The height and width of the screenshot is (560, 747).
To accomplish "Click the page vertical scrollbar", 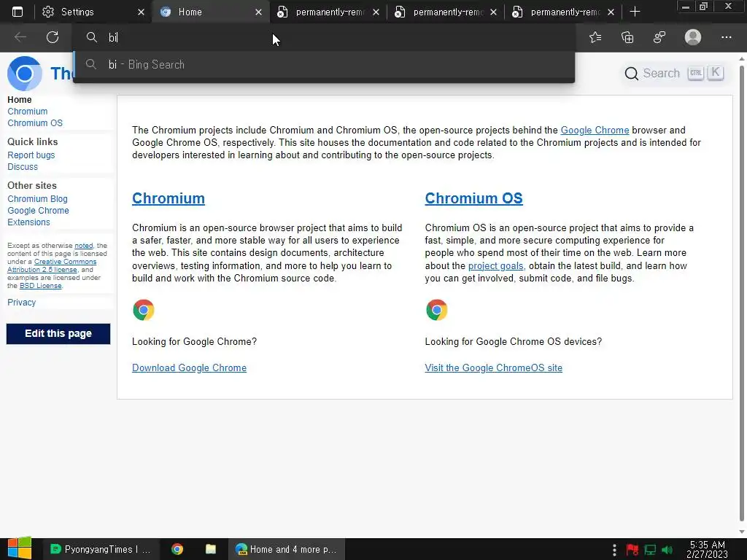I will (x=742, y=293).
